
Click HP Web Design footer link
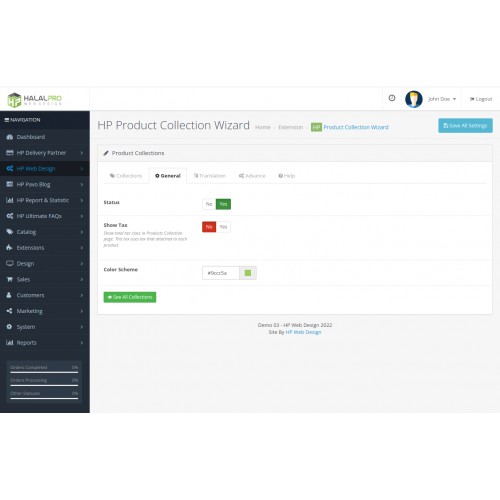[303, 332]
